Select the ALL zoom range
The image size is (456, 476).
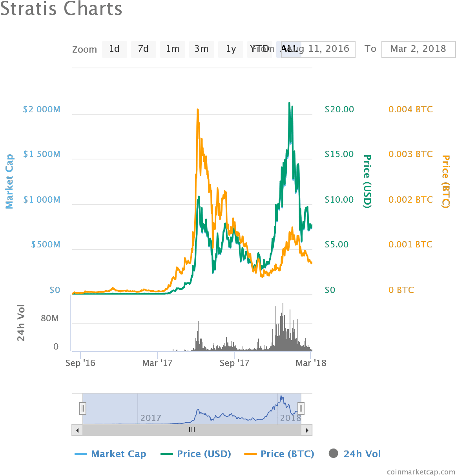(289, 49)
